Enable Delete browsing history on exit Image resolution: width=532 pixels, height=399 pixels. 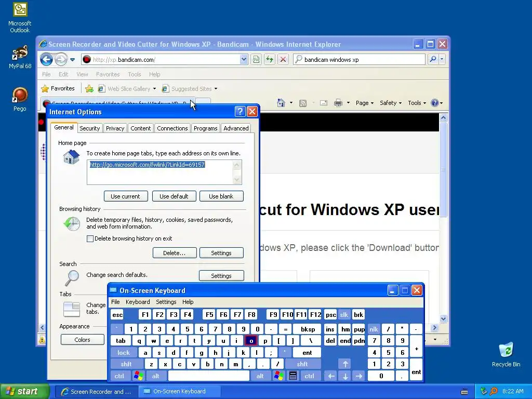tap(90, 239)
